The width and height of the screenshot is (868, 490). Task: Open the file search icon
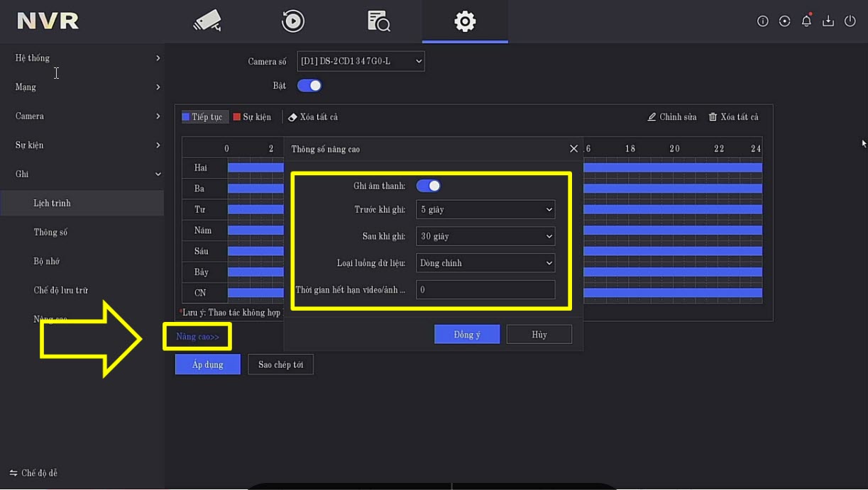378,21
